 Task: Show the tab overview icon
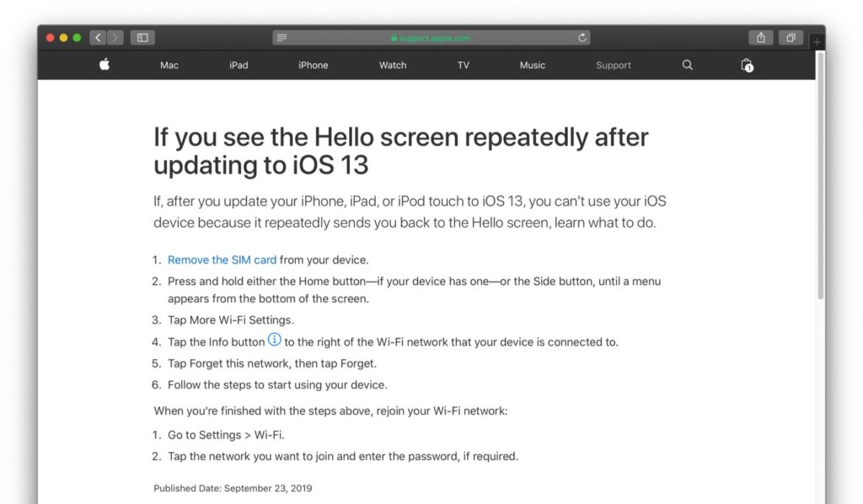point(791,37)
